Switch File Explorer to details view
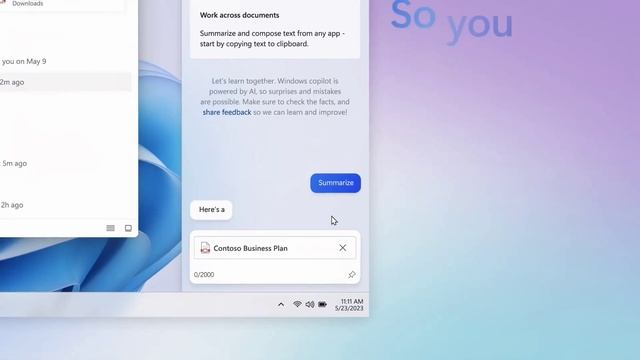 click(110, 228)
